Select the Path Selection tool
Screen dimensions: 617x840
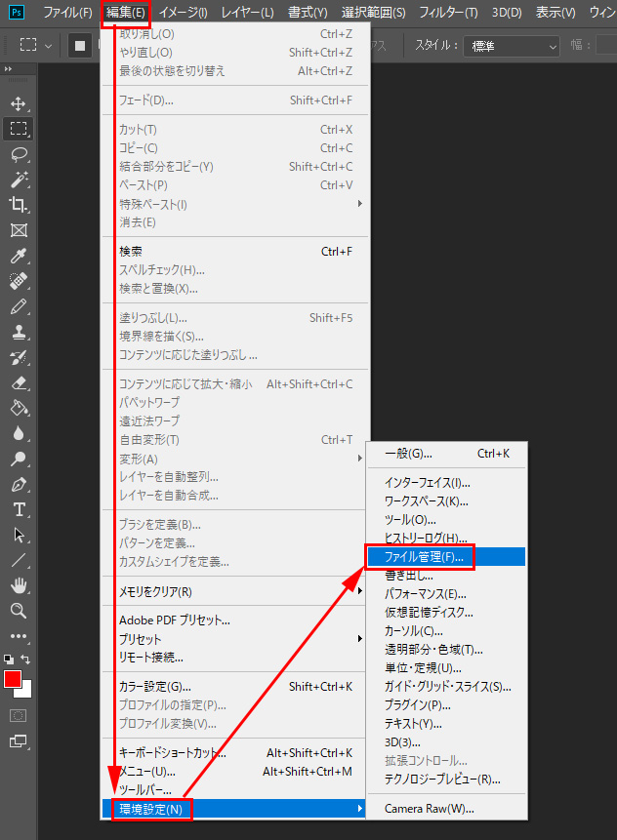pyautogui.click(x=19, y=535)
